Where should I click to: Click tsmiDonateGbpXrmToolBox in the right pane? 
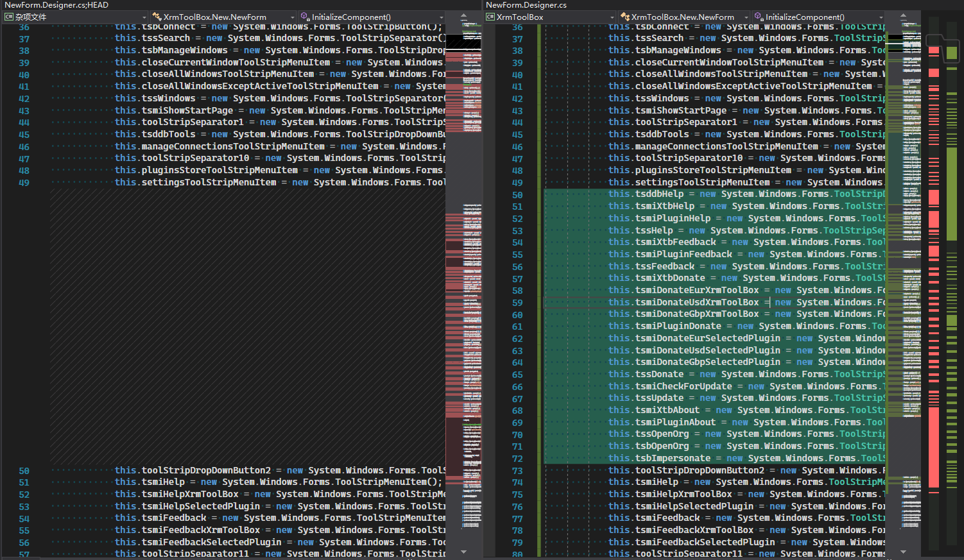[x=697, y=314]
